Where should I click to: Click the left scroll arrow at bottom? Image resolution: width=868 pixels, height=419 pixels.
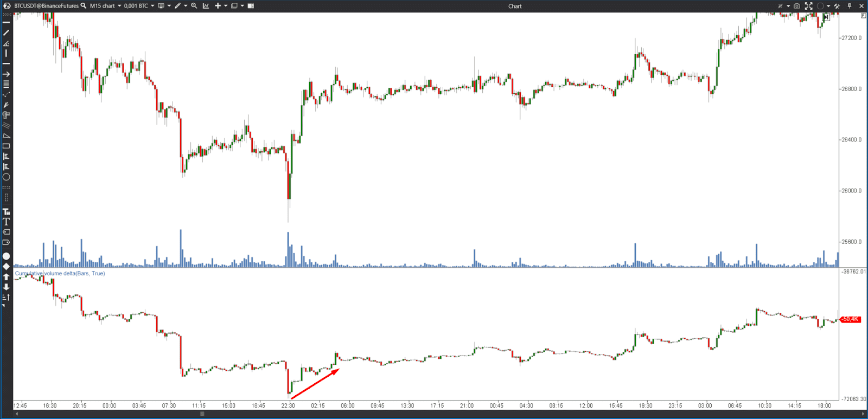16,414
